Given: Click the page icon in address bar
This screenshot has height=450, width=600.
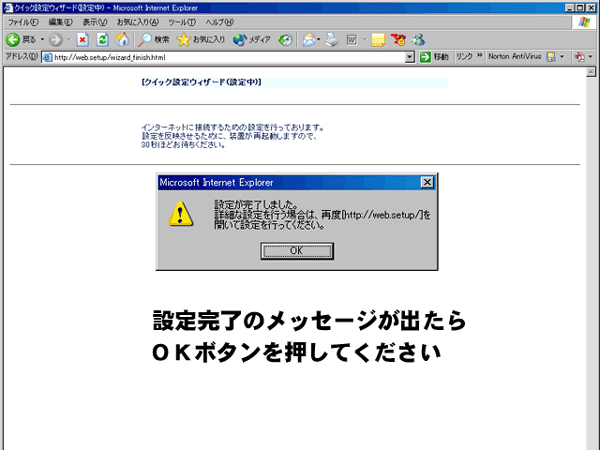Looking at the screenshot, I should (x=47, y=57).
